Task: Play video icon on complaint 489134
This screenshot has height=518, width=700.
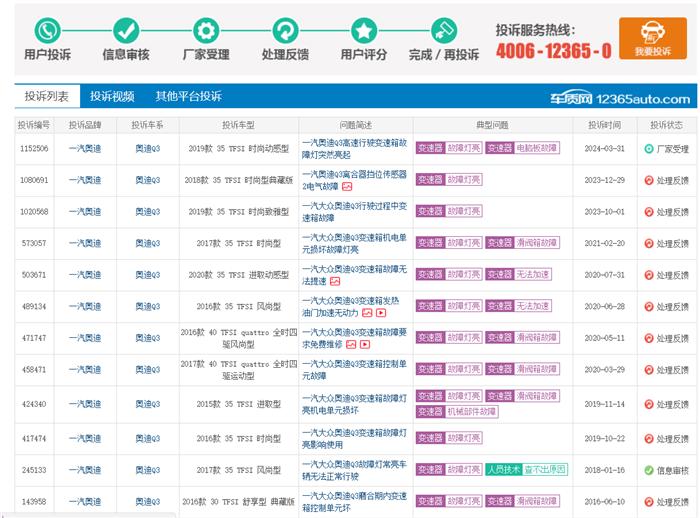Action: 381,313
